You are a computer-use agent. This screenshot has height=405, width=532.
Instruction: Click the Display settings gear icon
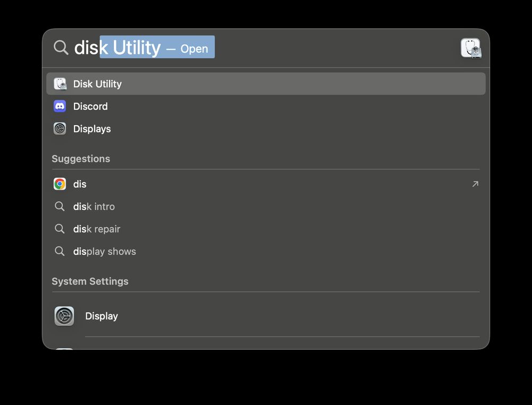[x=64, y=316]
